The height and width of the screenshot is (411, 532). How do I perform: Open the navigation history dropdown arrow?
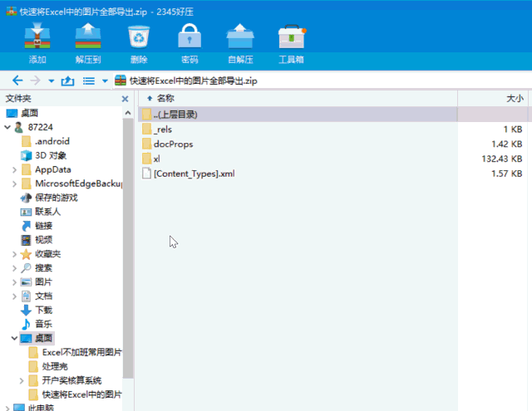tap(52, 81)
